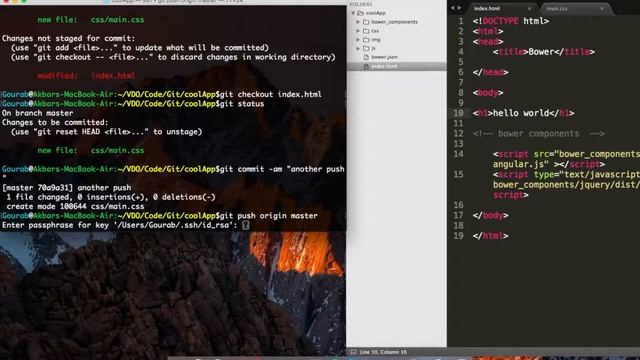Click the js folder icon
This screenshot has height=360, width=640.
click(366, 49)
